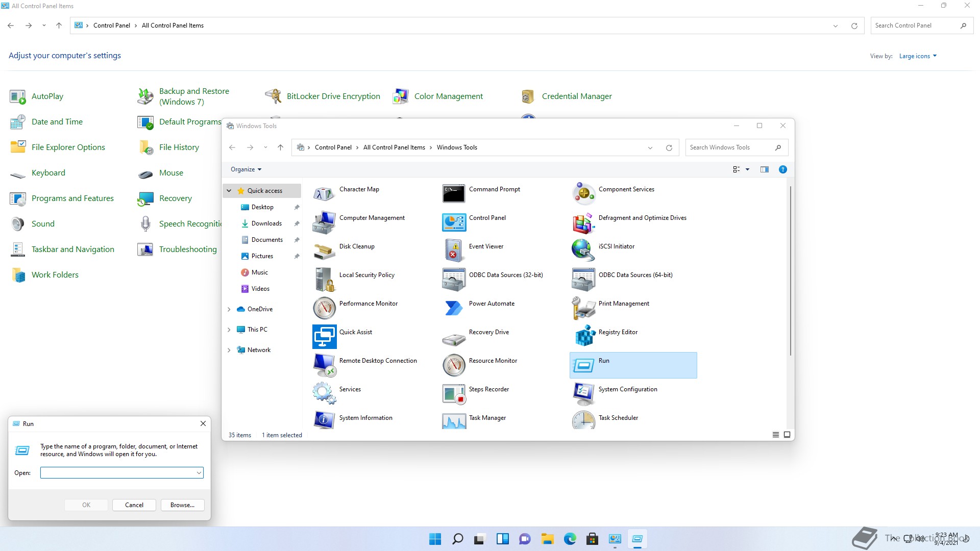Open recent locations dropdown in Windows Tools
Viewport: 980px width, 551px height.
click(265, 147)
